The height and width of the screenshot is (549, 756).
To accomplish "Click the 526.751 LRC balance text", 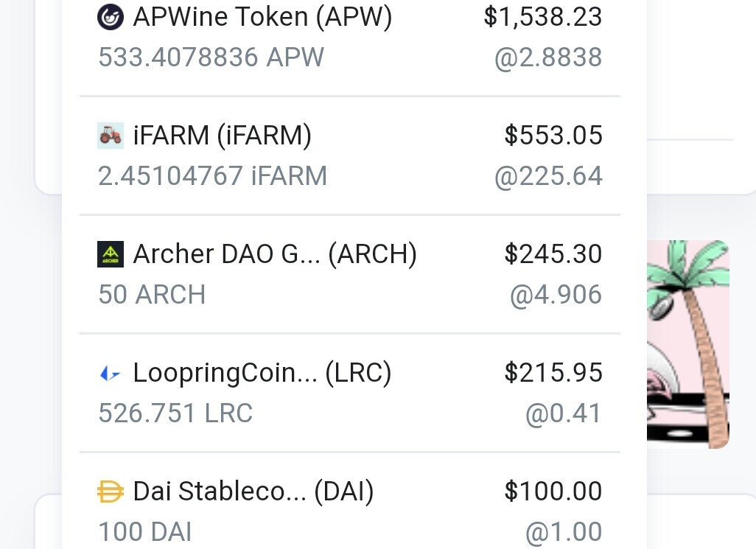I will click(x=175, y=413).
